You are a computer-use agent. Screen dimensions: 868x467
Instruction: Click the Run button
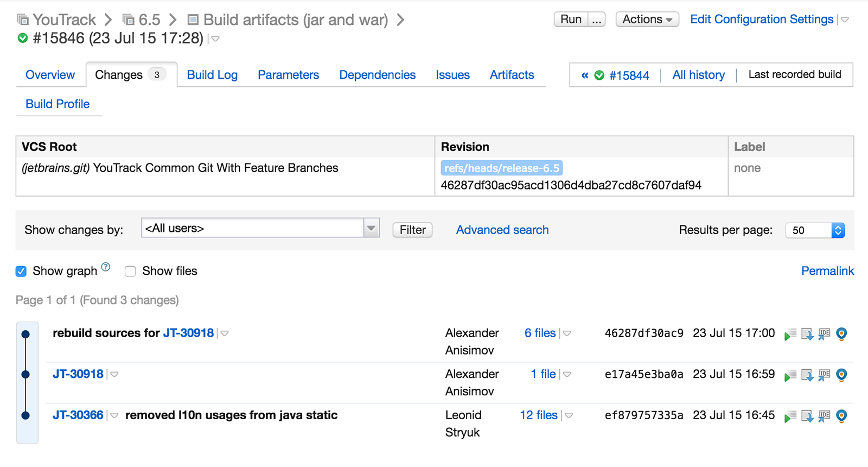coord(571,19)
